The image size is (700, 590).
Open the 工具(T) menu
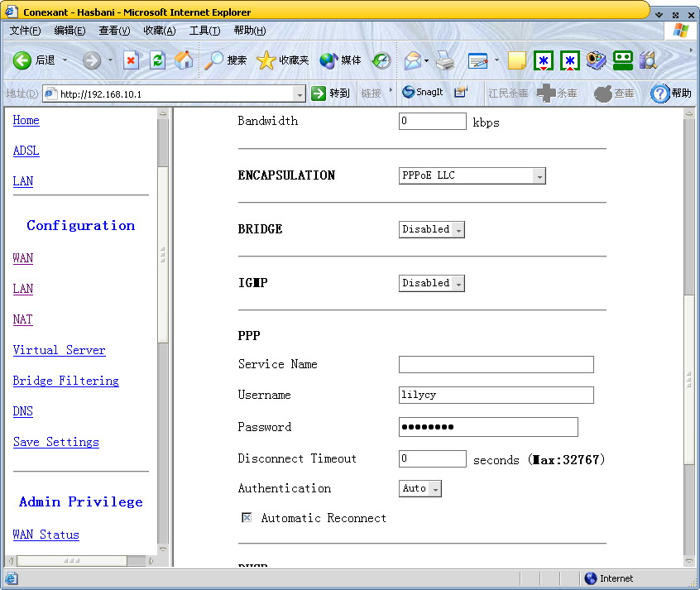[x=204, y=31]
